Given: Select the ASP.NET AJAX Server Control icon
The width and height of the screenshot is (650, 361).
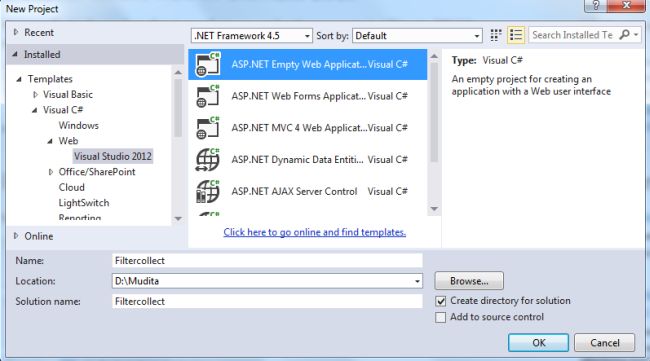Looking at the screenshot, I should click(208, 191).
